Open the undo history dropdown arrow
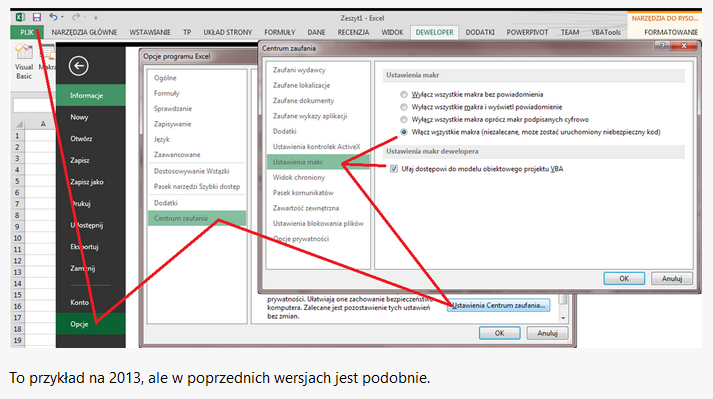Image resolution: width=713 pixels, height=399 pixels. [62, 17]
